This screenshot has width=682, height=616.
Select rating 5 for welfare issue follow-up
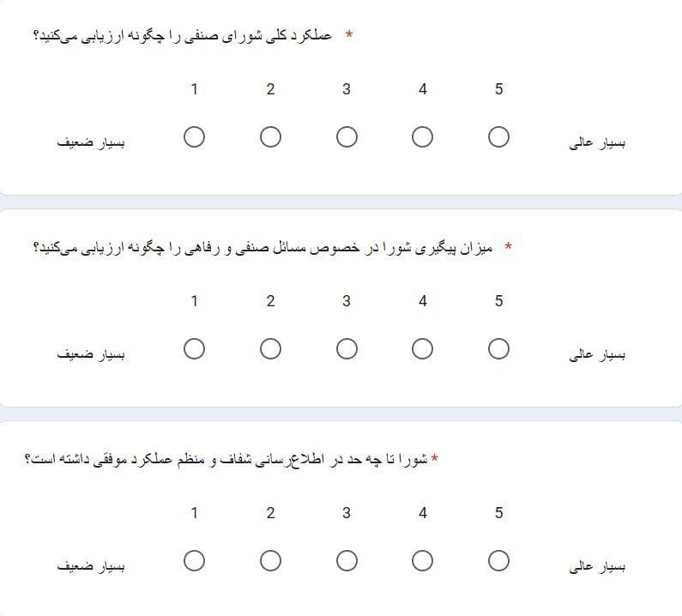(x=498, y=349)
